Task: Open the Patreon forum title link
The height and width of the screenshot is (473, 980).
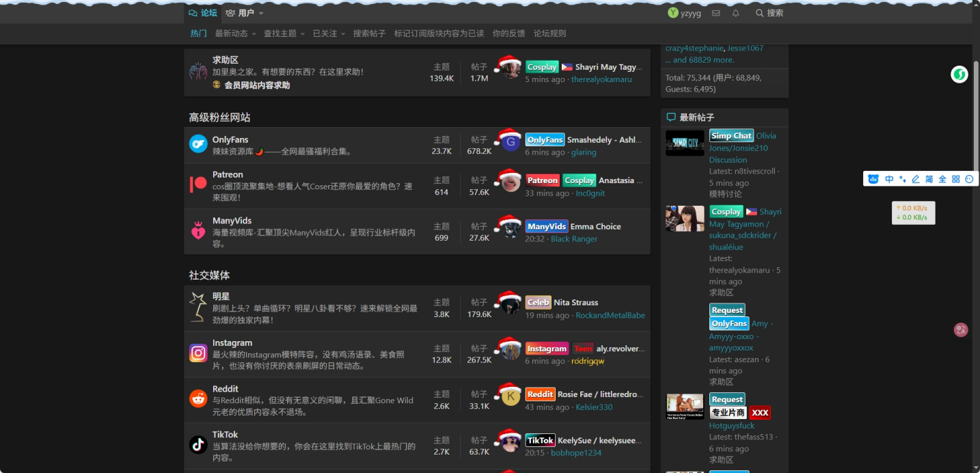Action: coord(228,174)
